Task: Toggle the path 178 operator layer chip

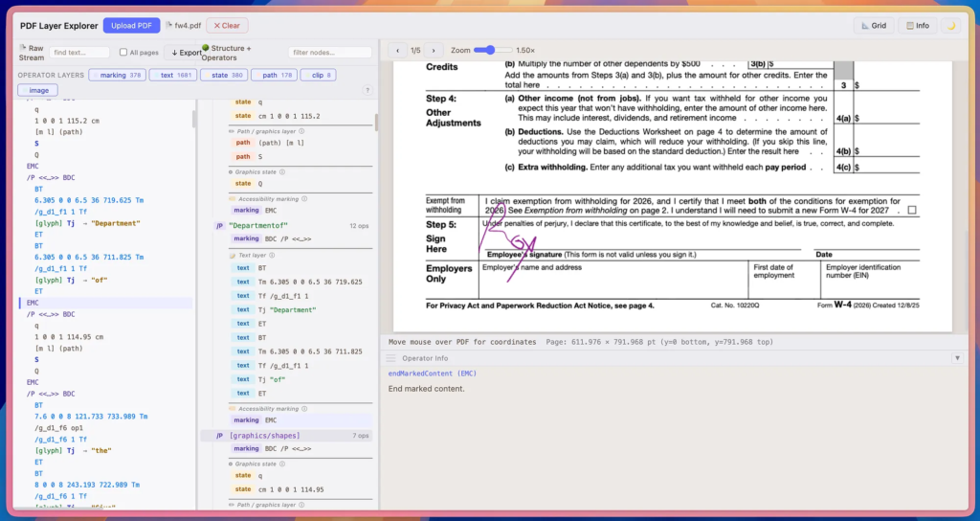Action: click(275, 75)
